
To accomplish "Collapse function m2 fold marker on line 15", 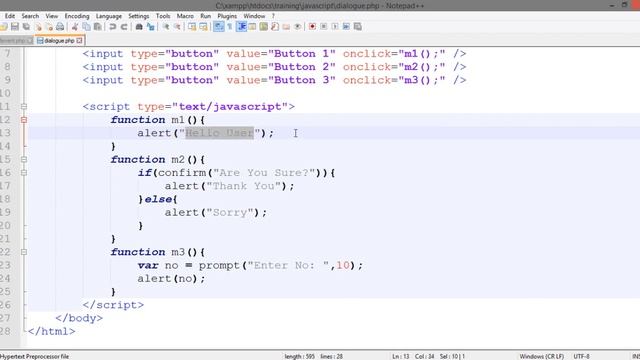I will click(24, 160).
